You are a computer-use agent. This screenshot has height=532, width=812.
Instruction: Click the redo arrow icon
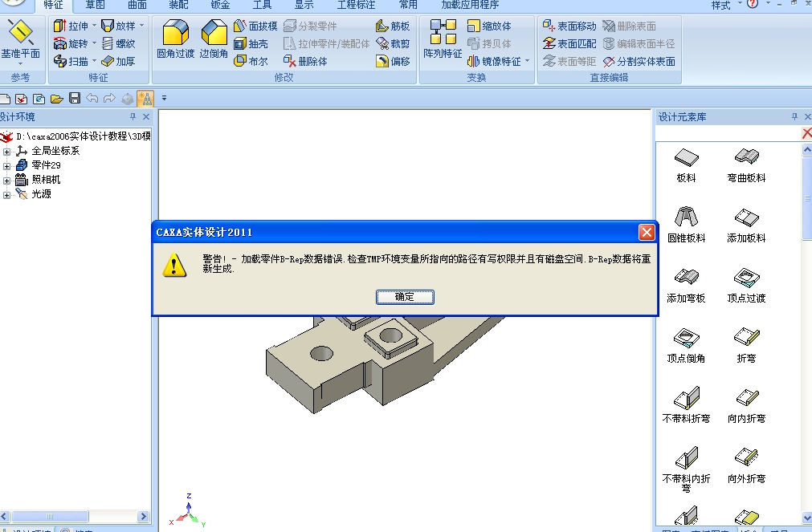[x=109, y=98]
